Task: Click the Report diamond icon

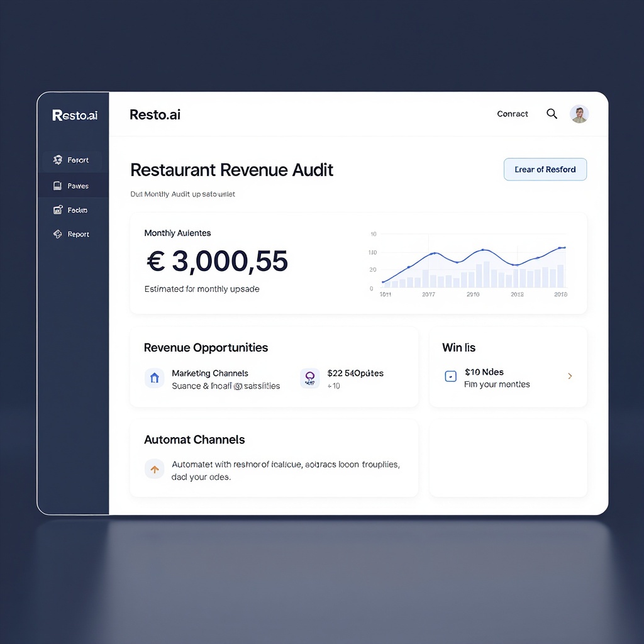Action: point(57,234)
